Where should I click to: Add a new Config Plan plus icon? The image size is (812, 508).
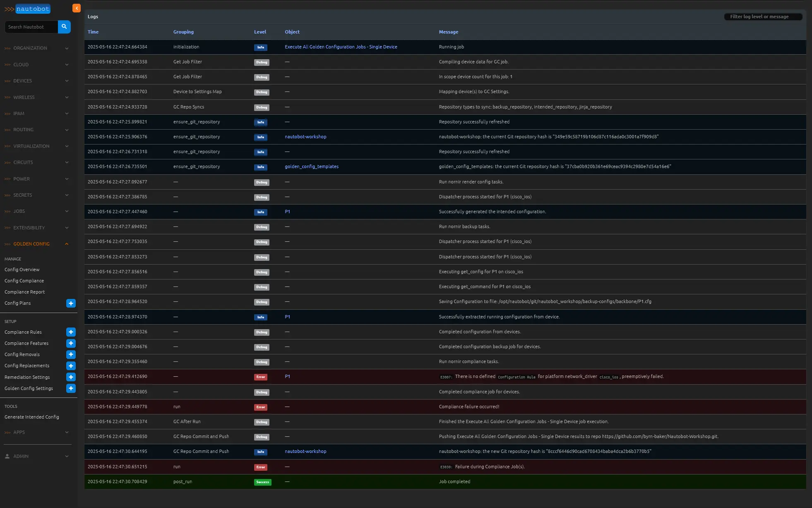[x=71, y=303]
